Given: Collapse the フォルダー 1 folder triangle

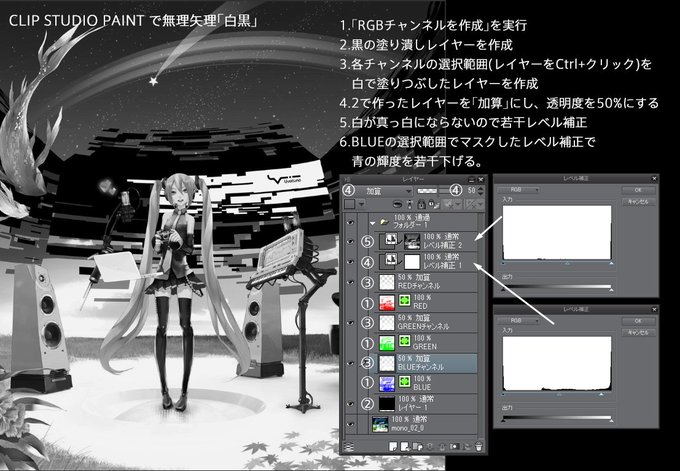Looking at the screenshot, I should point(373,224).
